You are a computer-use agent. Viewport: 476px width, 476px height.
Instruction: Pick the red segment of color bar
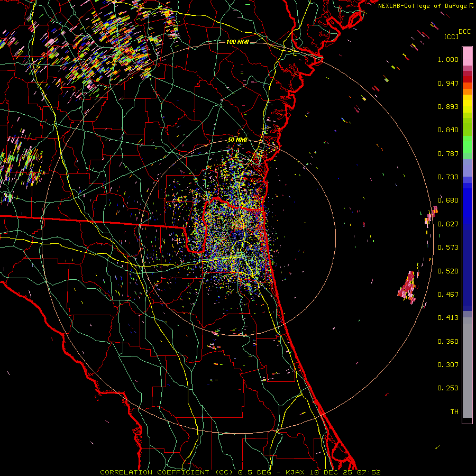click(x=467, y=79)
